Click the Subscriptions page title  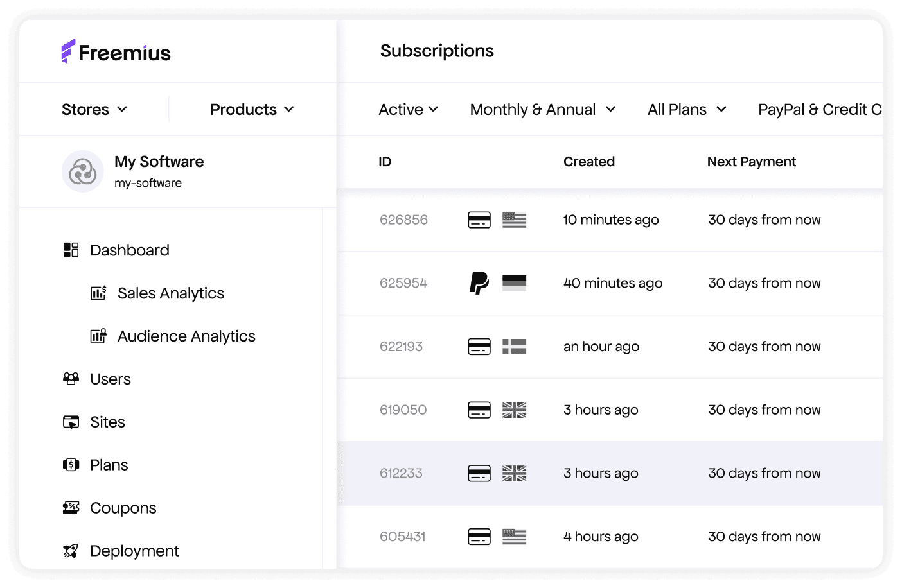coord(437,51)
